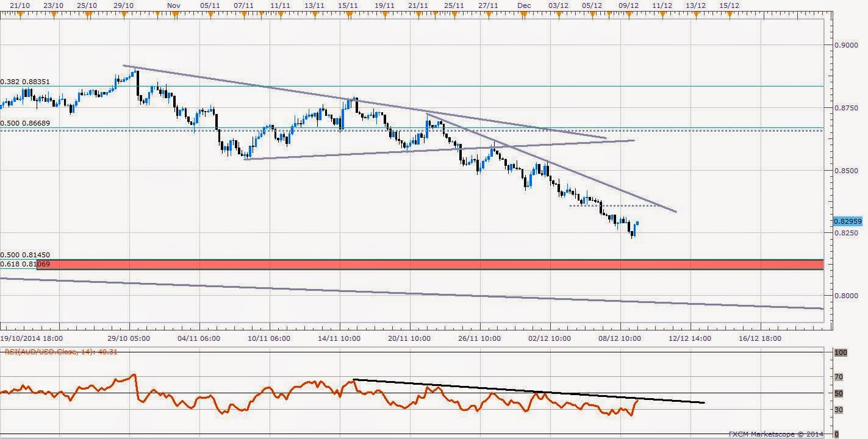This screenshot has width=868, height=439.
Task: Click the RSI 30 level scale label
Action: click(838, 410)
